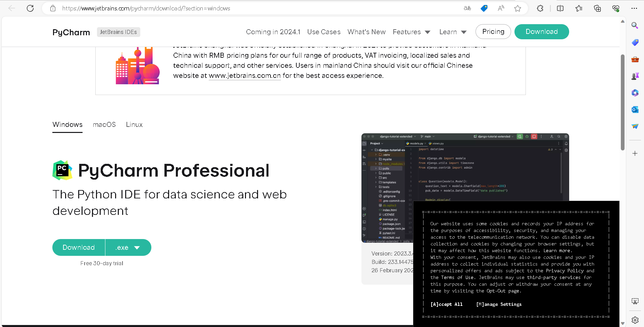Click the Download button in header
This screenshot has height=327, width=644.
(542, 32)
